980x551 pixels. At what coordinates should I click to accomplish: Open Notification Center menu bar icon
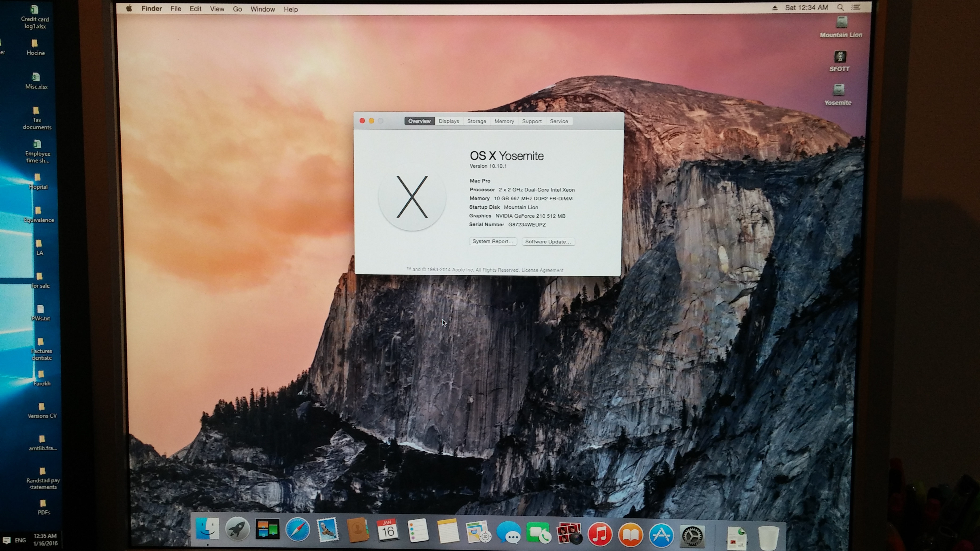coord(856,7)
